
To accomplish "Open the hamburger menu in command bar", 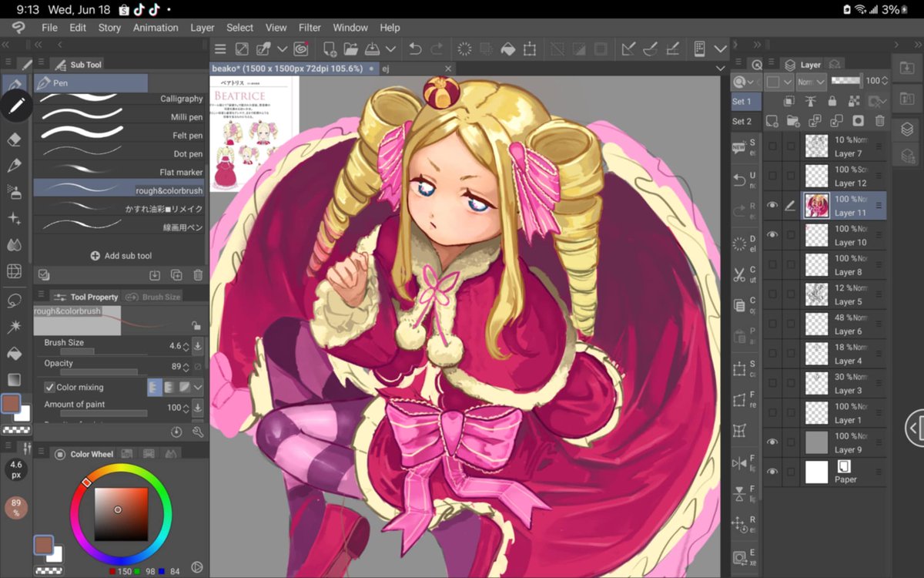I will point(220,49).
